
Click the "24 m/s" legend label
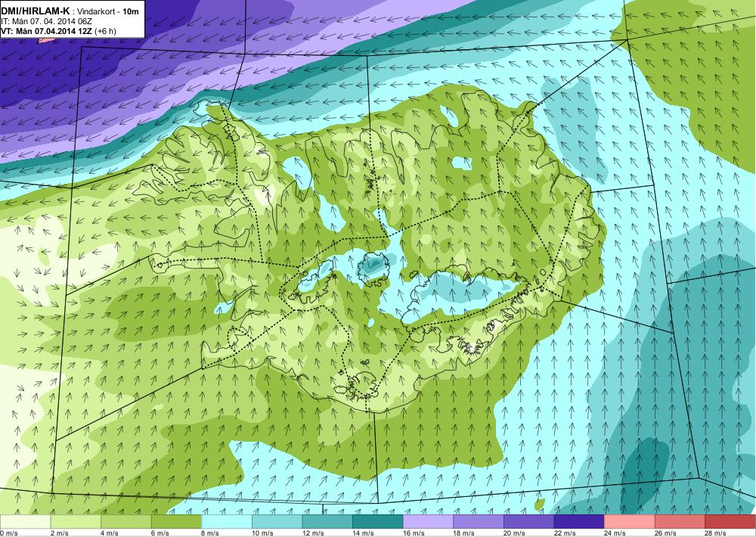(x=615, y=532)
